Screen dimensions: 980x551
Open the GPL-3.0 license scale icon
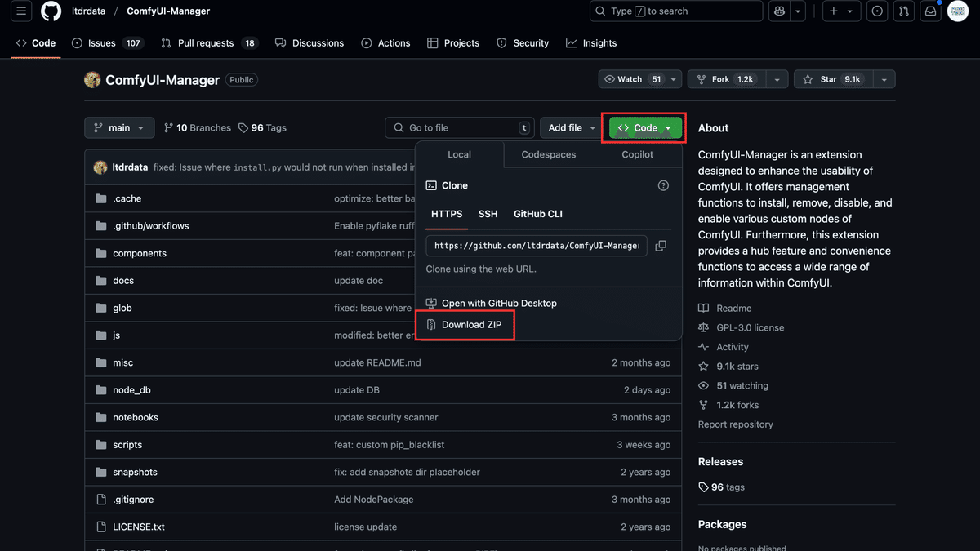[704, 328]
